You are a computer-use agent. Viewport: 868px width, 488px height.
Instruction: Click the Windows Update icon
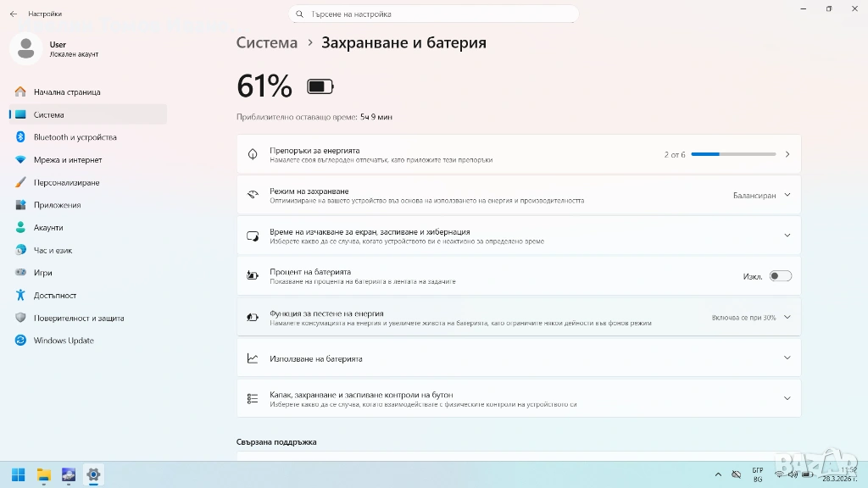tap(20, 341)
